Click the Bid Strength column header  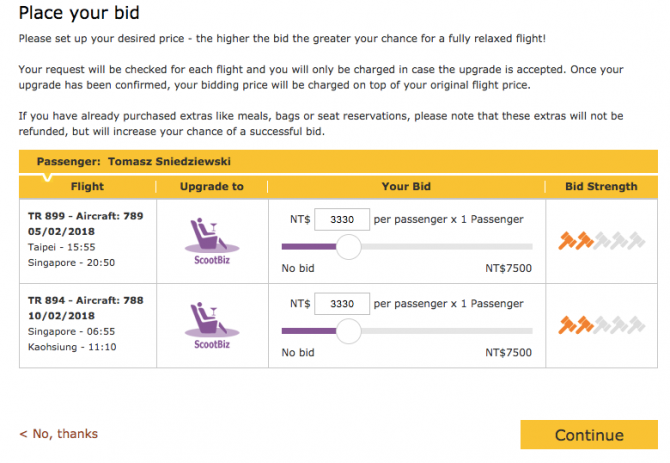pos(601,187)
